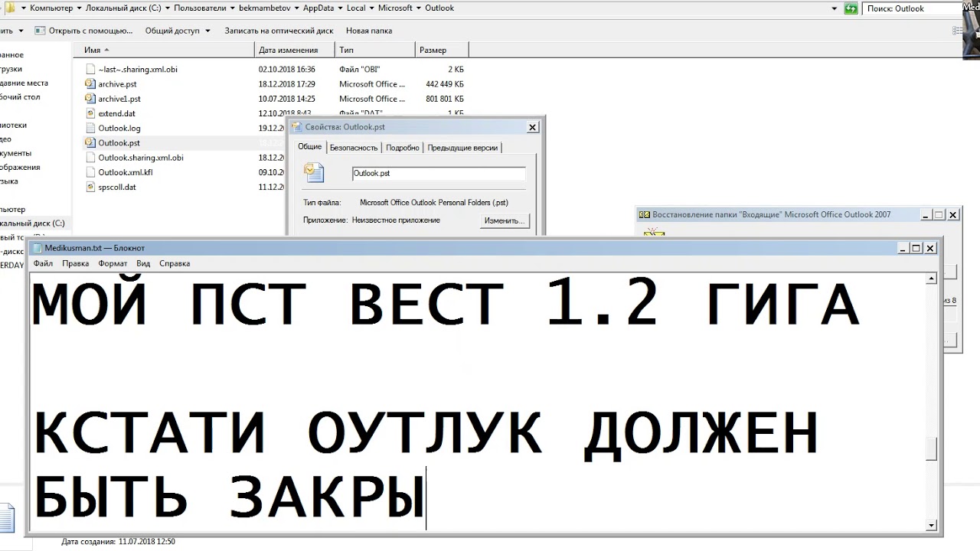The height and width of the screenshot is (551, 980).
Task: Select the Outlook.sharing.xml.obi file icon
Action: coord(90,158)
